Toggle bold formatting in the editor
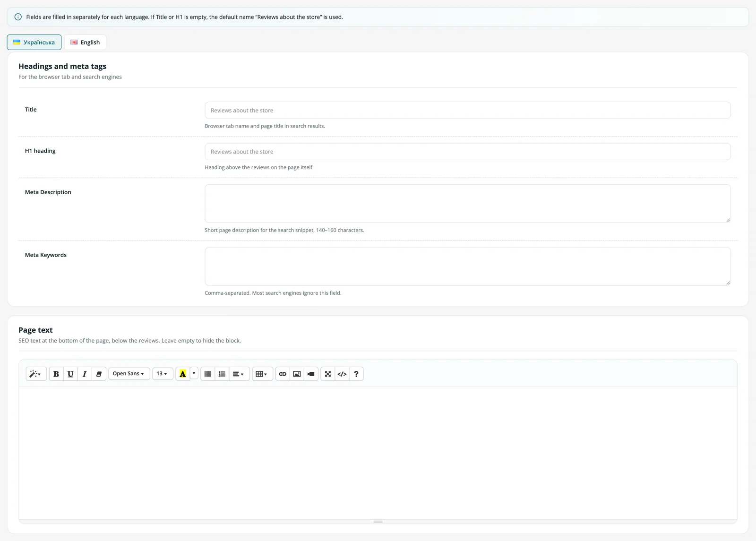The height and width of the screenshot is (541, 756). tap(56, 374)
